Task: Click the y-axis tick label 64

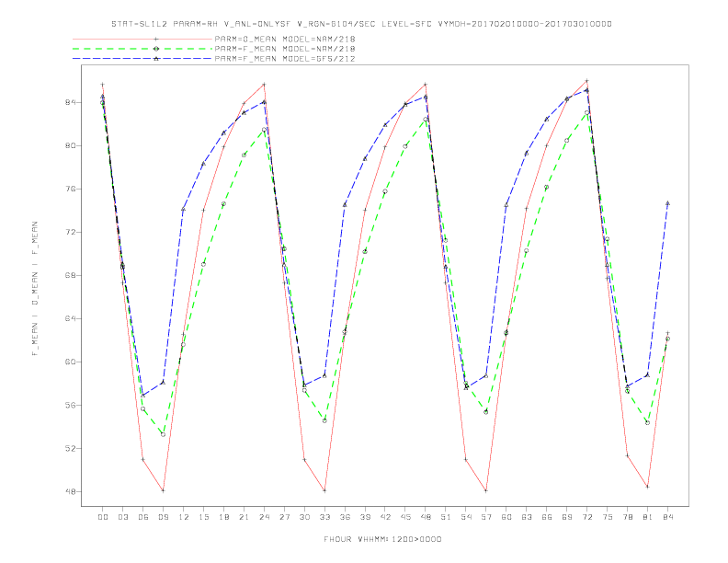Action: tap(71, 318)
